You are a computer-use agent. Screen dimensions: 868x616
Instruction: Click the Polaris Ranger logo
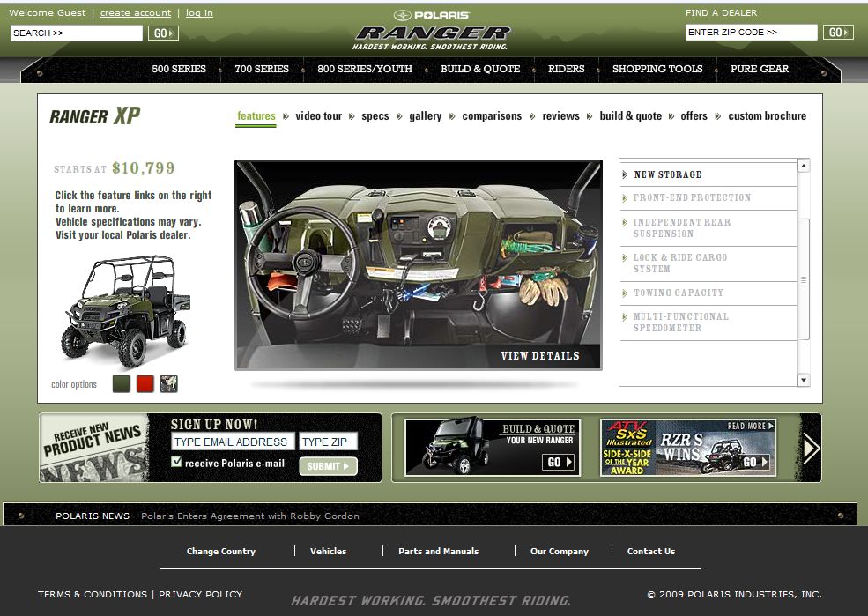tap(431, 31)
